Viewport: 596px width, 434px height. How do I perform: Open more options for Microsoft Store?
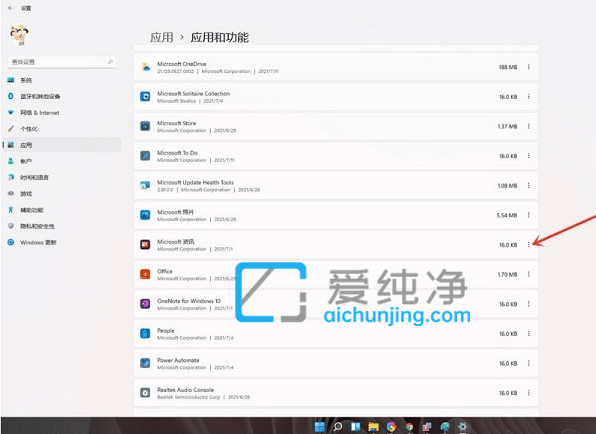(529, 126)
